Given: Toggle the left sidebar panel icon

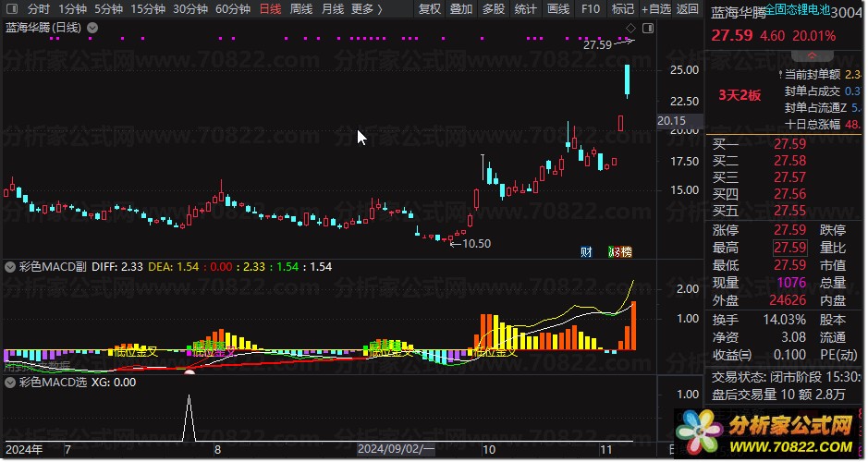Looking at the screenshot, I should 12,9.
